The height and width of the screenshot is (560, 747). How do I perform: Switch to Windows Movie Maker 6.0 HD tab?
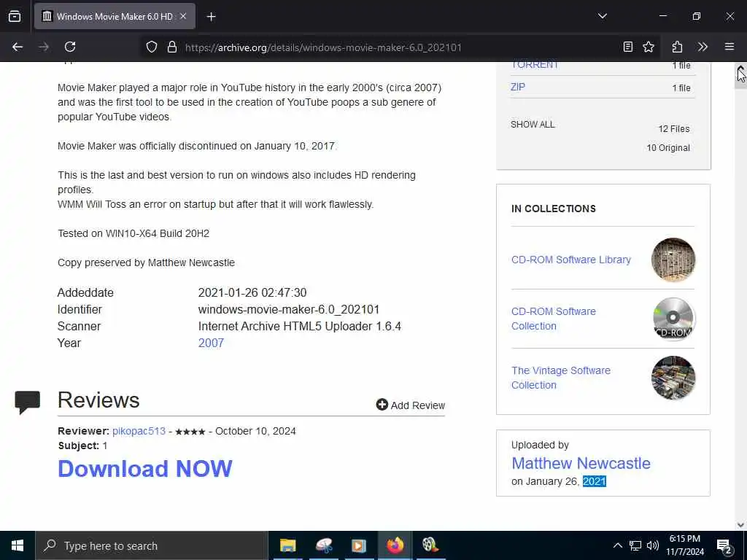[115, 16]
